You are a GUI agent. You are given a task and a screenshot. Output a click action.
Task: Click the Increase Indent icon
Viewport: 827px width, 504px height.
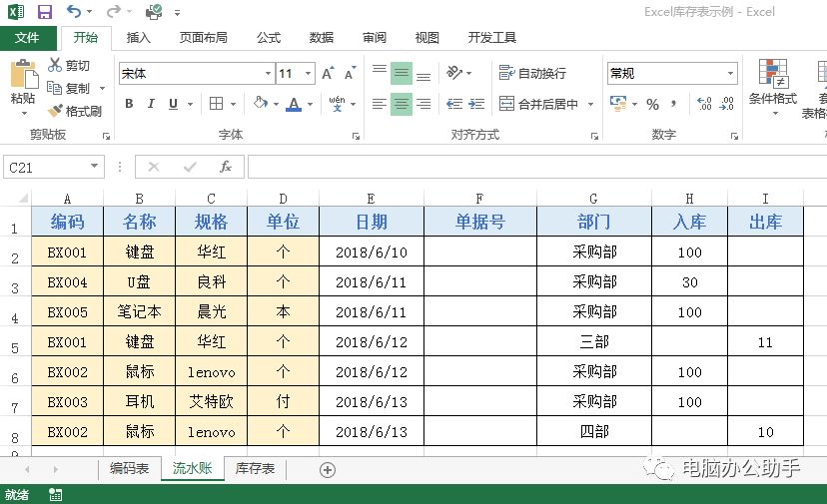476,104
